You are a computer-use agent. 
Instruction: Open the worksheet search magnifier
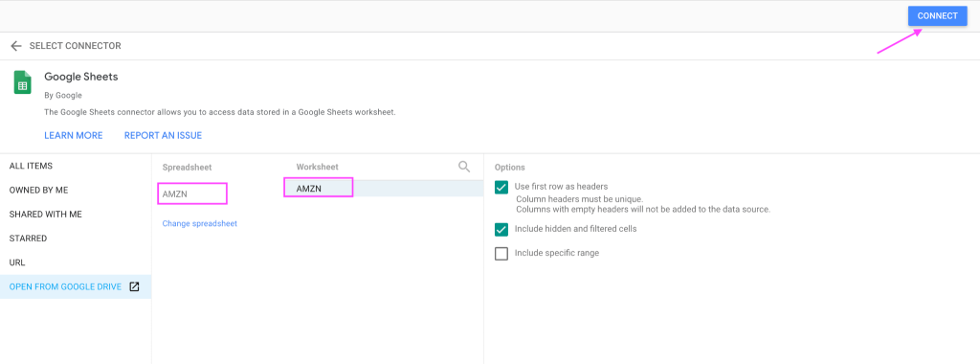(x=464, y=167)
